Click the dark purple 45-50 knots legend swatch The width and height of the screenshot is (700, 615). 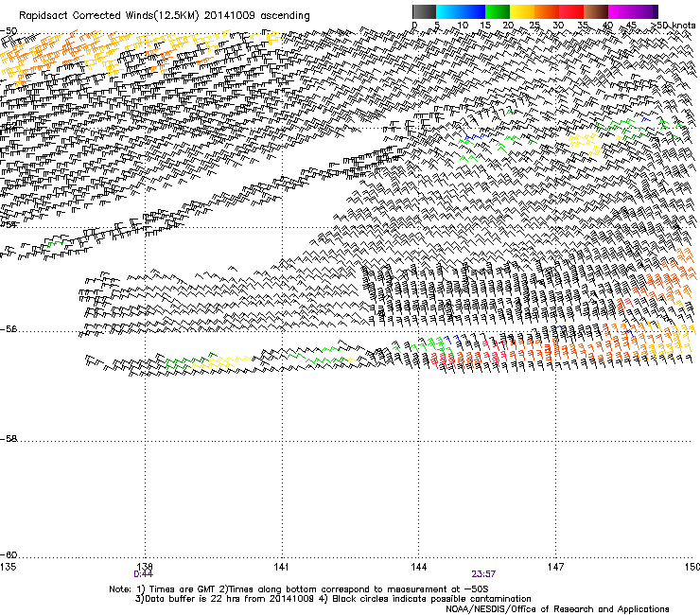coord(645,11)
